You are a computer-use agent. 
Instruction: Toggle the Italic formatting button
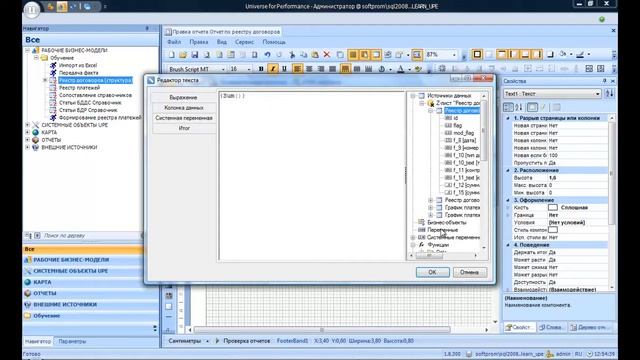click(x=273, y=69)
